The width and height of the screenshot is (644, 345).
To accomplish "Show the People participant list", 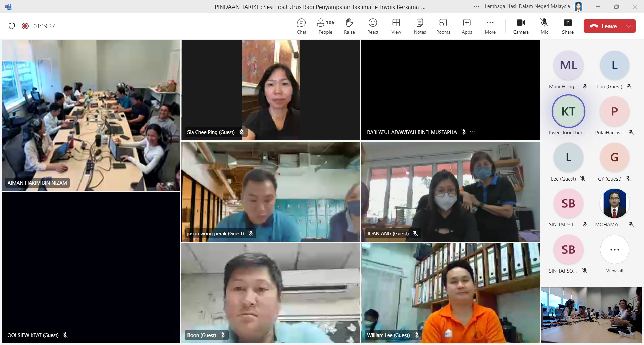I will (x=325, y=26).
